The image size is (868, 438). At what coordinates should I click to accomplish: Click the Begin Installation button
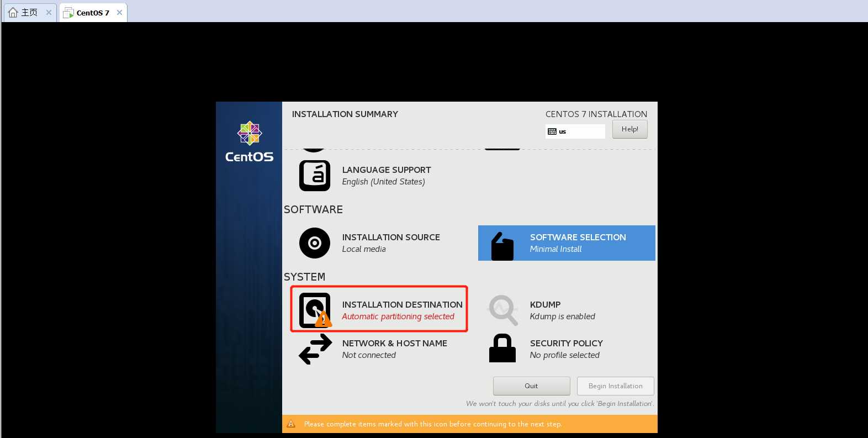coord(615,386)
